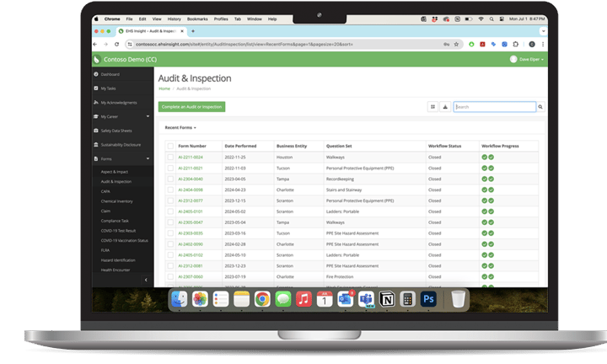This screenshot has height=364, width=607.
Task: Collapse the sidebar with chevron
Action: tap(146, 280)
